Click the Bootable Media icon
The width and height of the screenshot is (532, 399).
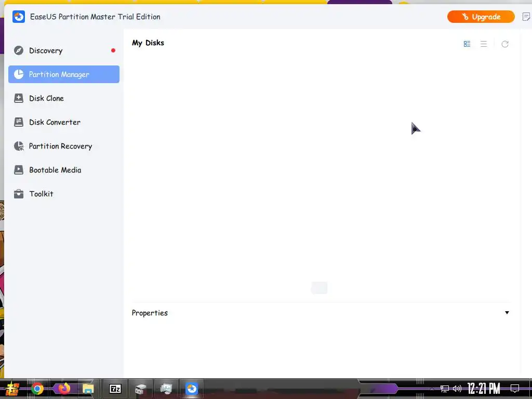[19, 170]
